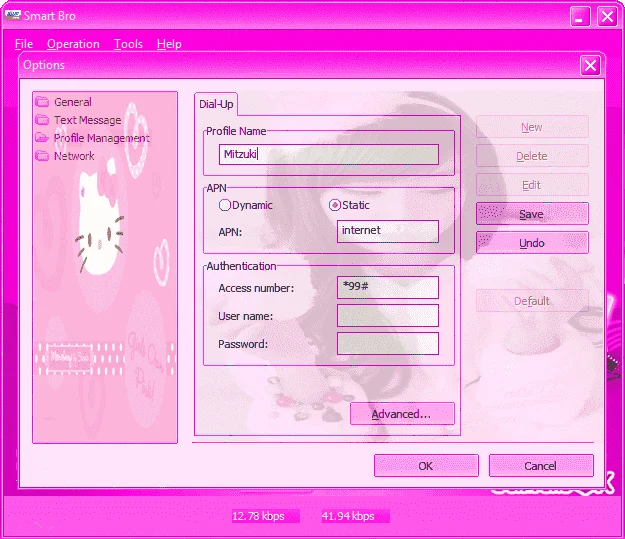Image resolution: width=625 pixels, height=539 pixels.
Task: Focus the Profile Name field containing Mitzuki
Action: [x=329, y=154]
